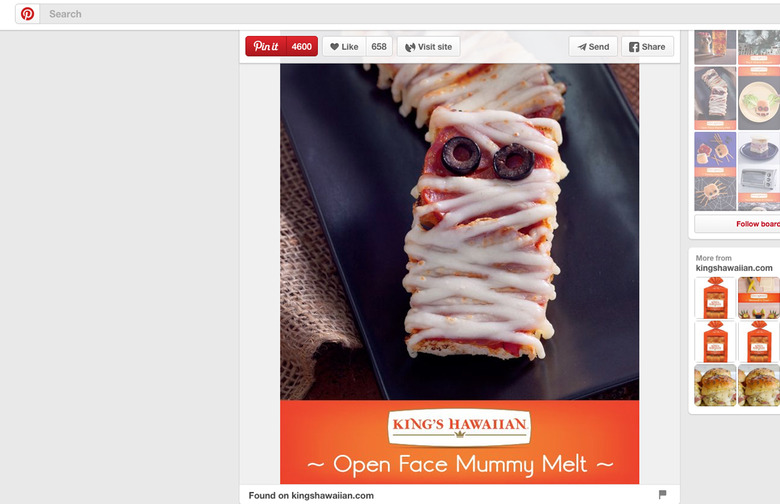The image size is (780, 504).
Task: Open the toaster oven board thumbnail
Action: (x=759, y=171)
